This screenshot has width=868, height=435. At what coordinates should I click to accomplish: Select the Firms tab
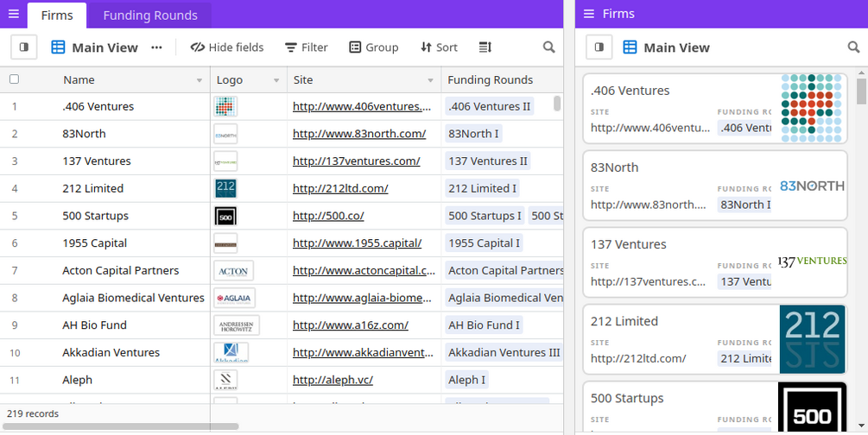point(57,16)
